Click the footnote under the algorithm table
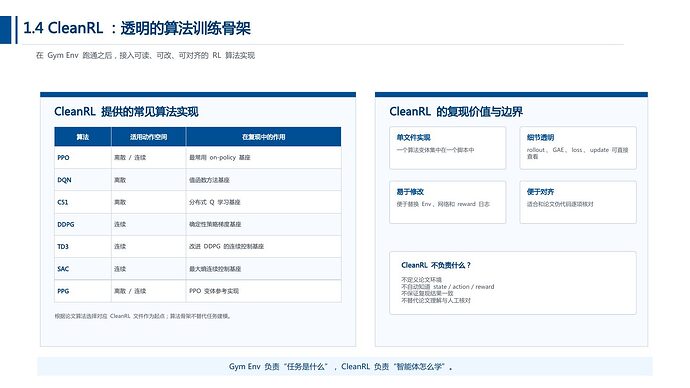 tap(143, 316)
